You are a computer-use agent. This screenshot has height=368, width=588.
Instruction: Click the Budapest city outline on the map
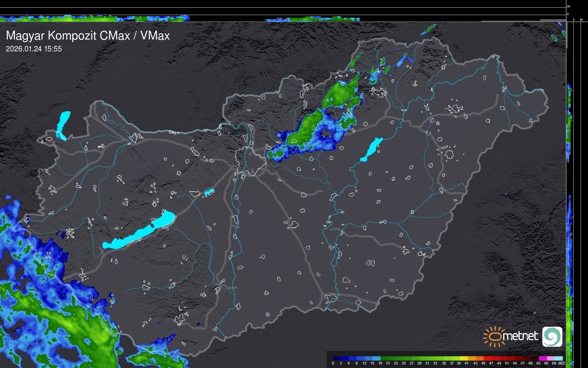(250, 161)
